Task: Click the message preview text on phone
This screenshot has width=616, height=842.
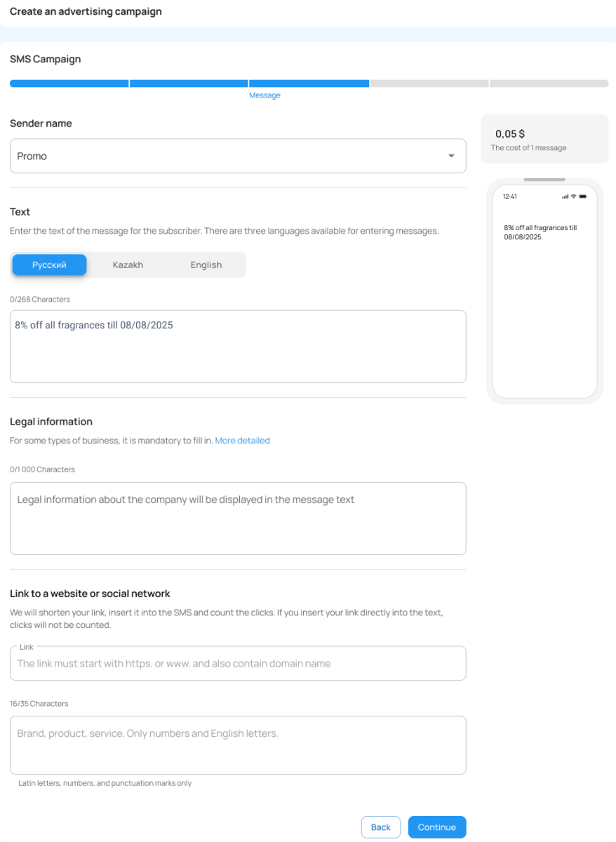Action: click(540, 232)
